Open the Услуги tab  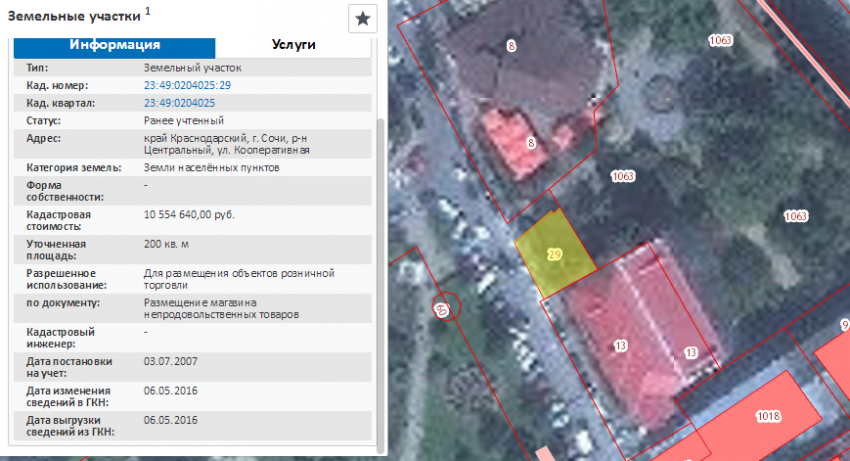(293, 46)
